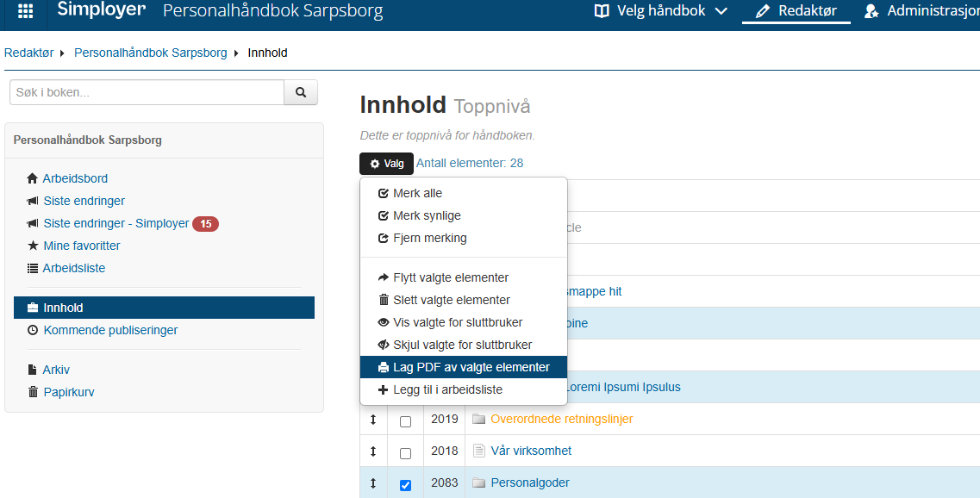Click the search magnifier button
The width and height of the screenshot is (980, 498).
pos(301,92)
